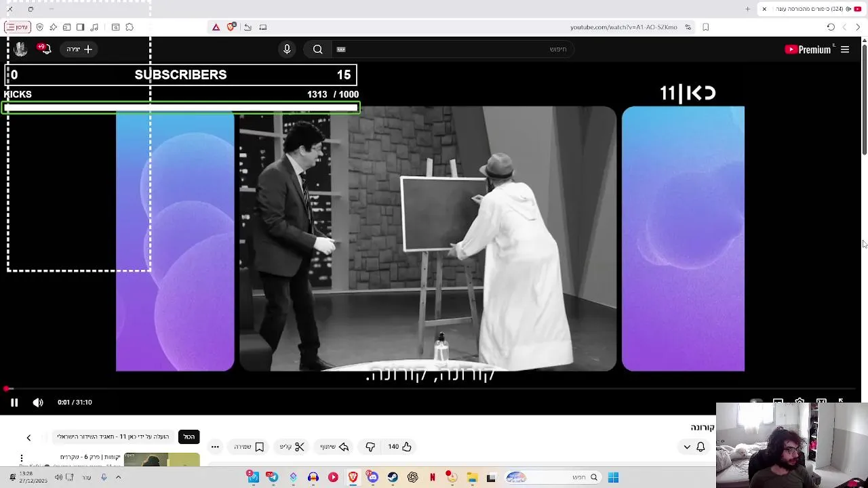Open the YouTube account avatar menu
The image size is (868, 488).
pos(20,49)
